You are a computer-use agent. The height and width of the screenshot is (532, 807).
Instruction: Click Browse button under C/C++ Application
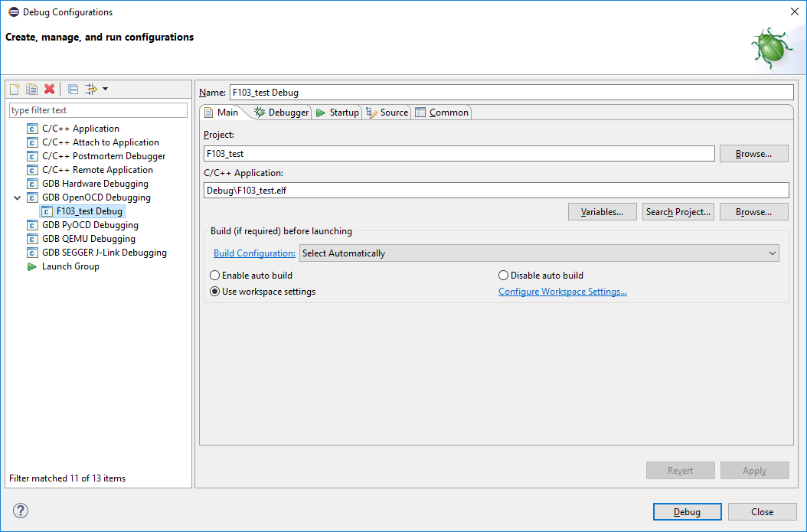point(754,212)
